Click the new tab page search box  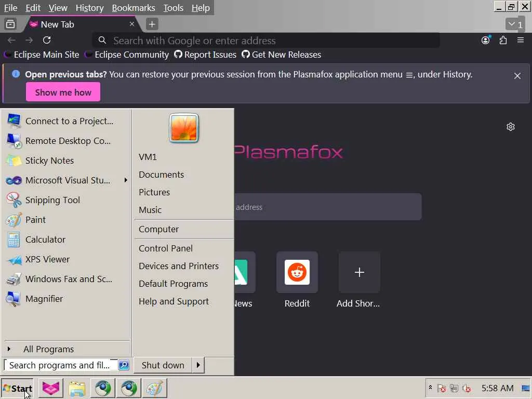(328, 207)
